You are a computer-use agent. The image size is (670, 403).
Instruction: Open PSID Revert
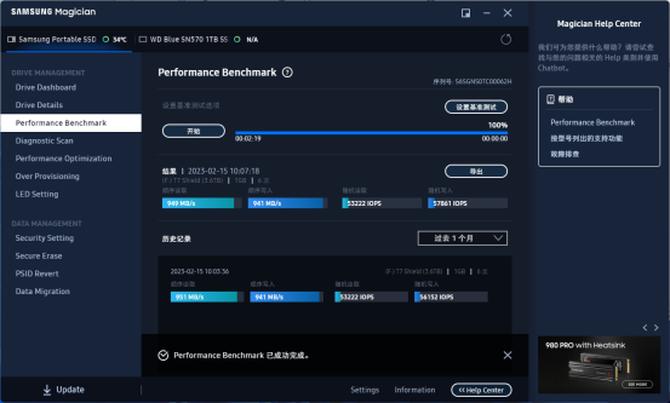pyautogui.click(x=37, y=274)
